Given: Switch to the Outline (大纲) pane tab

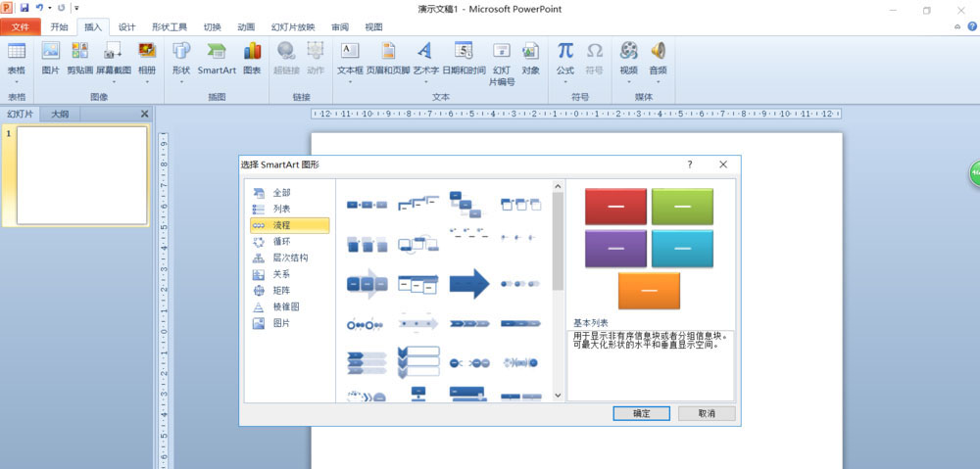Looking at the screenshot, I should [x=60, y=114].
